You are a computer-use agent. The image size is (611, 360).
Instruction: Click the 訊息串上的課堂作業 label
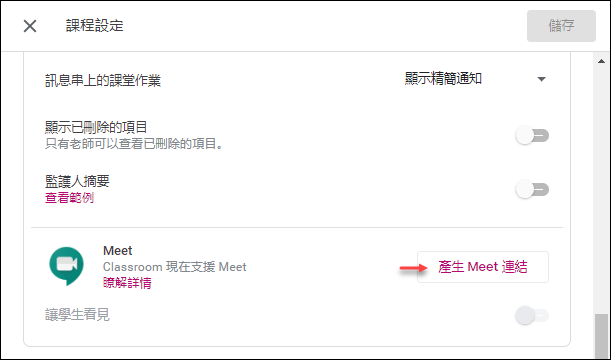pyautogui.click(x=103, y=80)
